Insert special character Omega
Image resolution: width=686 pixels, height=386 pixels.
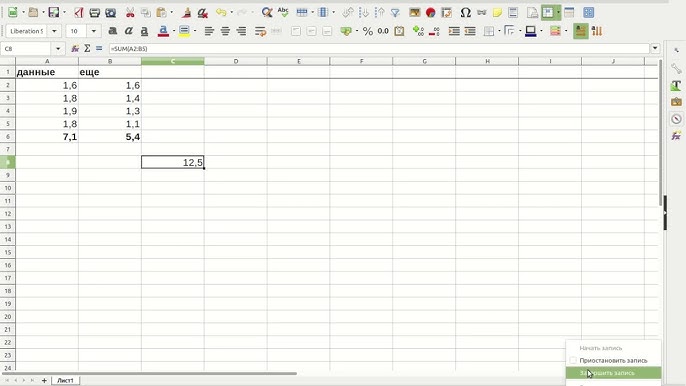coord(466,13)
